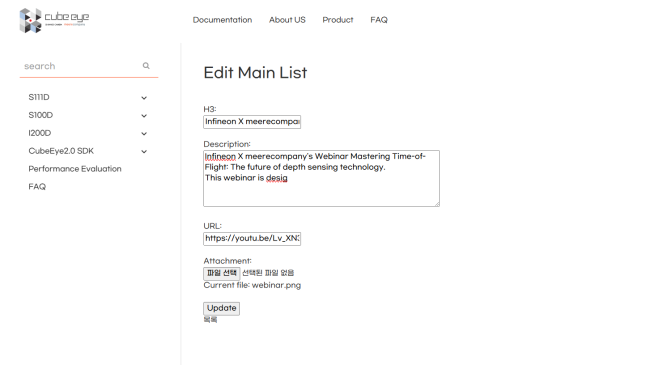Open the Documentation menu
The image size is (650, 365).
point(222,20)
